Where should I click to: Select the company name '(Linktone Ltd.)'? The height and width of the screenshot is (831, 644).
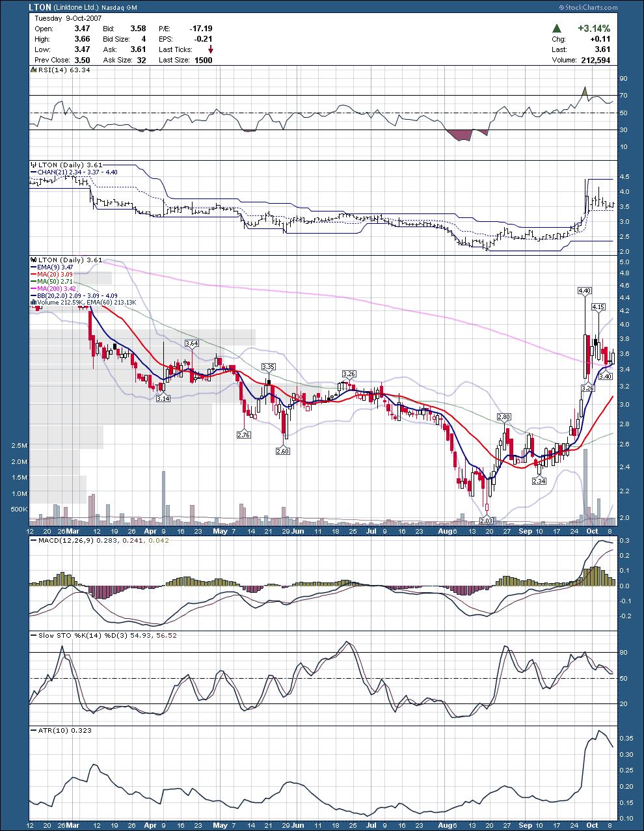[76, 7]
